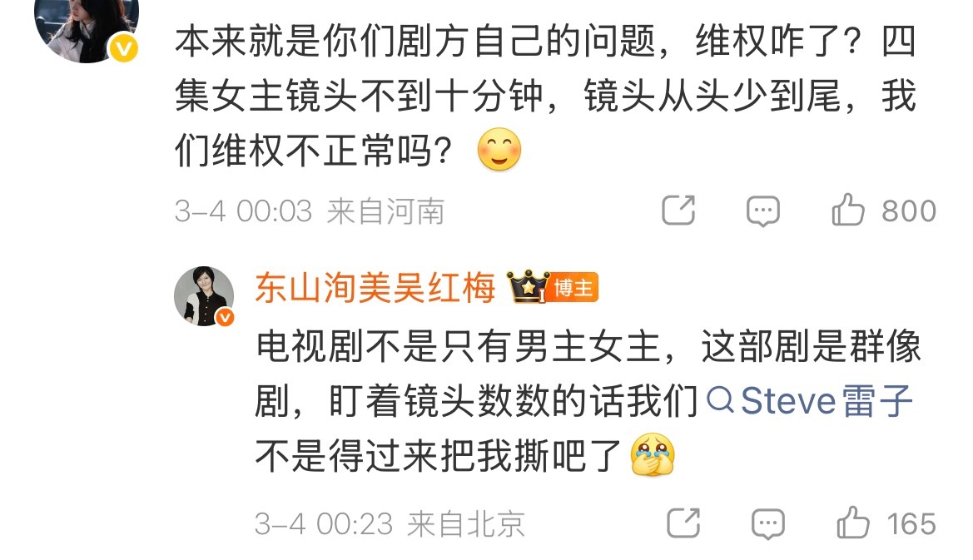Reply to the 北京 comment via bubble icon

(768, 524)
